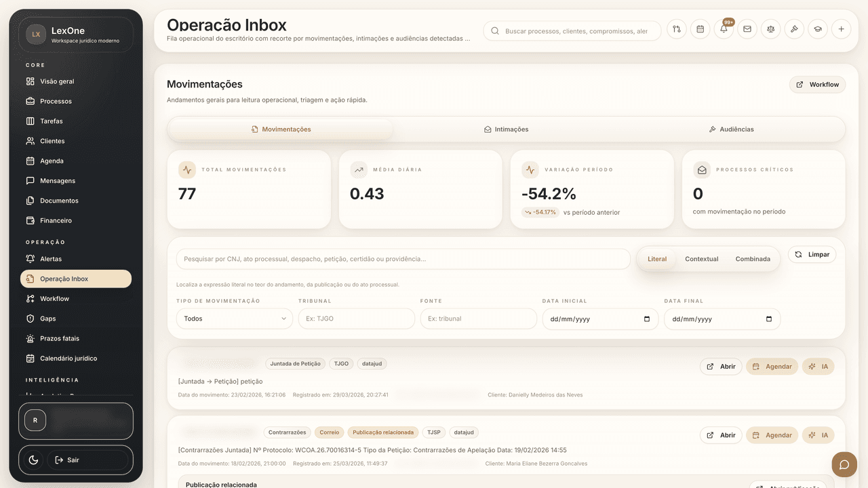Expand the Tipo de Movimentação dropdown
Screen dimensions: 868x488
click(x=234, y=319)
